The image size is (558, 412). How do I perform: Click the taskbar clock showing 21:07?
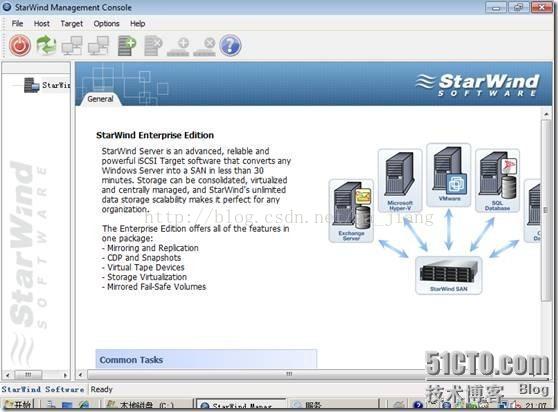536,406
